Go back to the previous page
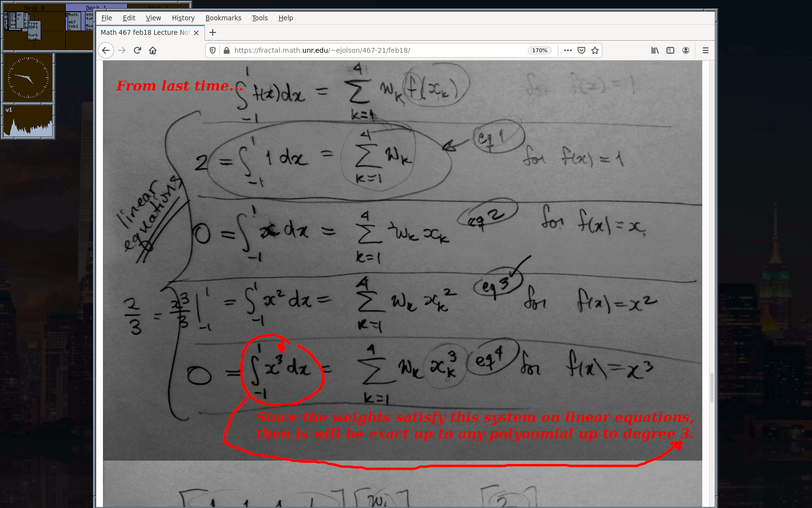812x508 pixels. point(106,50)
